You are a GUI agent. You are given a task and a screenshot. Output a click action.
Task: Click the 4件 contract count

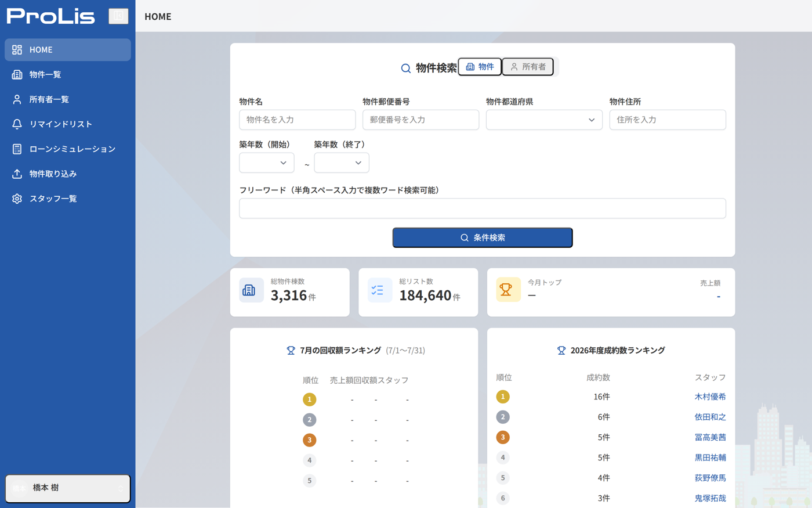604,478
